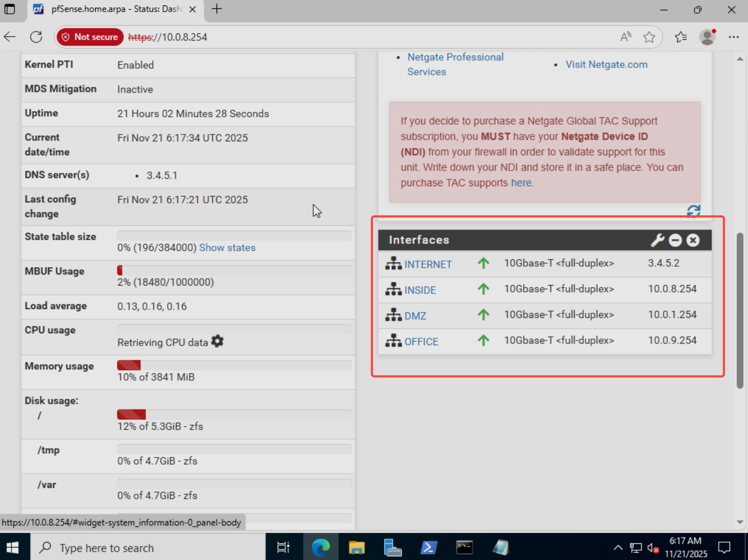Click the scrollbar down arrow
Image resolution: width=748 pixels, height=560 pixels.
740,522
